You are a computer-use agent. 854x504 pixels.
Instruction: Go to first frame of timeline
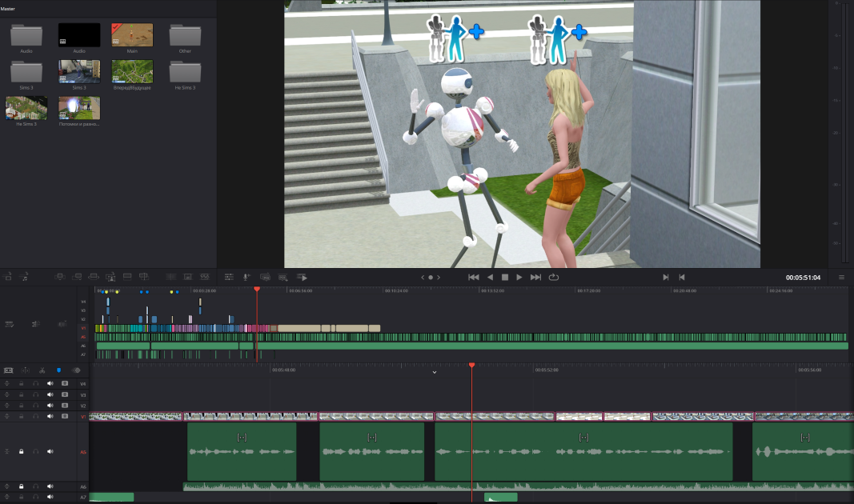(474, 277)
